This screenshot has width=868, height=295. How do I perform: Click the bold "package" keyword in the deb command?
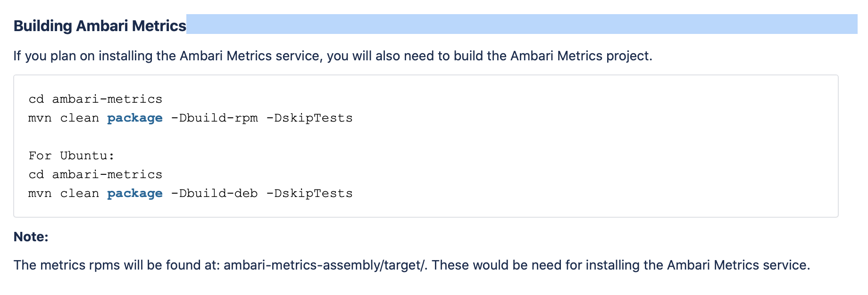coord(135,194)
